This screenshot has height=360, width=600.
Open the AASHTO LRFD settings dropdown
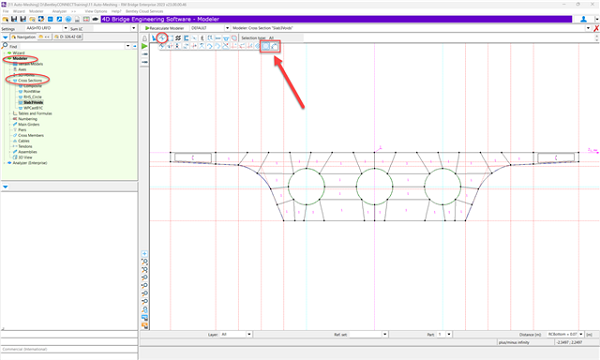65,28
